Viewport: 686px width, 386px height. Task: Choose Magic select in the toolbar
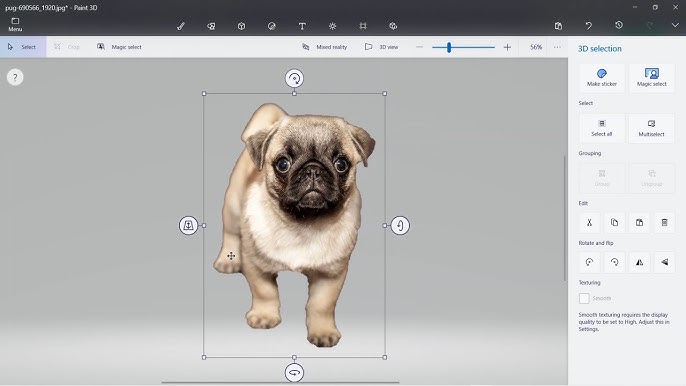click(119, 47)
